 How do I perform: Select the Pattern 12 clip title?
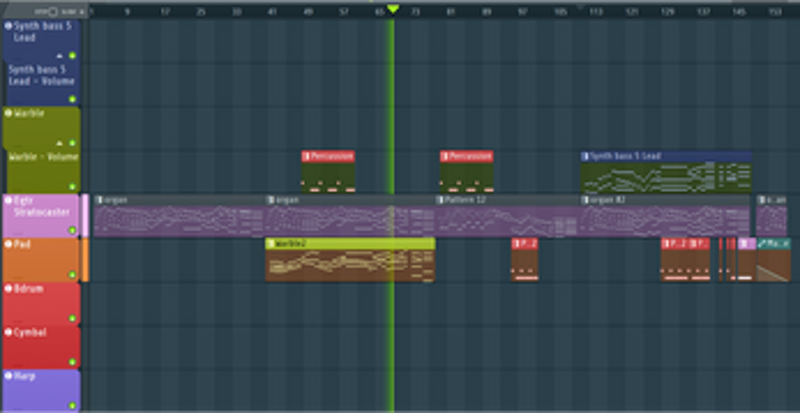(x=465, y=200)
